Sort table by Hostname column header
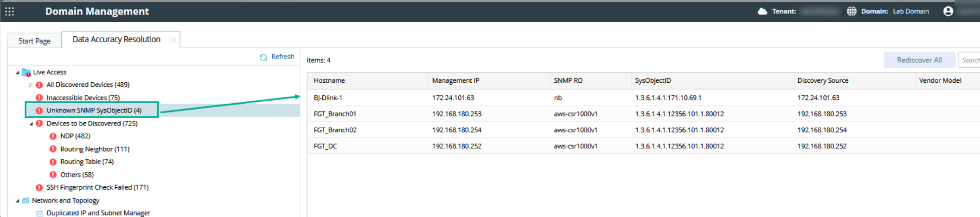Screen dimensions: 980x217 [329, 80]
